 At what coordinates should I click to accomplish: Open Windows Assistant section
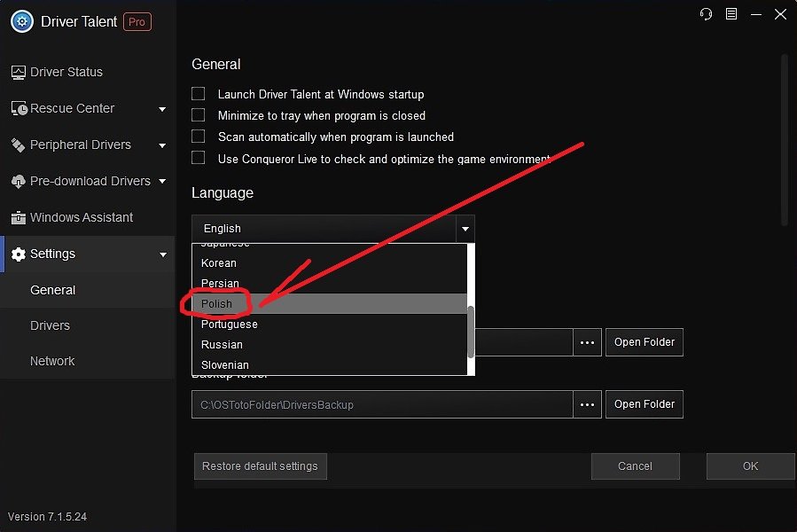pyautogui.click(x=88, y=218)
